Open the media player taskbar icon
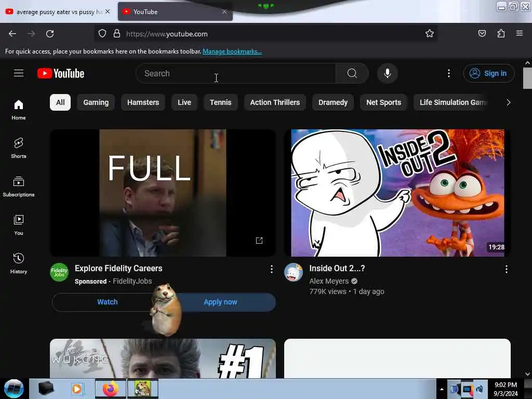Screen dimensions: 532x399 77,389
